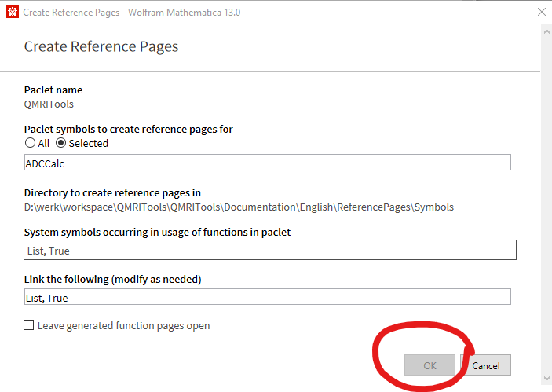Click the Wolfram Mathematica app icon
Screen dimensions: 552x392
[x=13, y=13]
